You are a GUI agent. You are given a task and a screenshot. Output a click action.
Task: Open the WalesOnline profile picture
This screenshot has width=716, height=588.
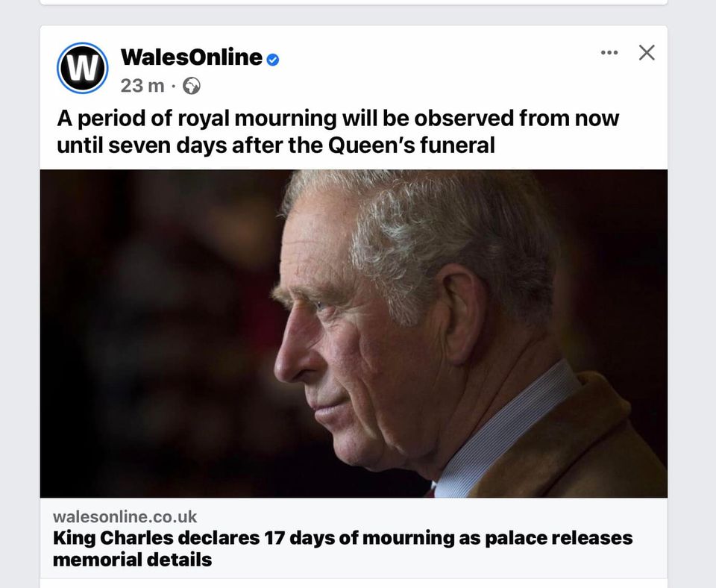pyautogui.click(x=83, y=68)
